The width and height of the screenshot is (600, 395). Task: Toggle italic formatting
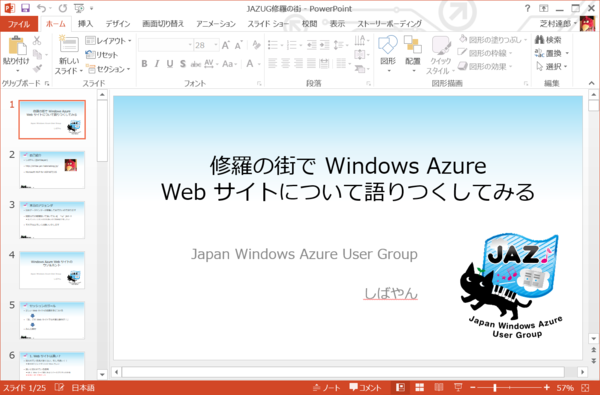point(157,64)
